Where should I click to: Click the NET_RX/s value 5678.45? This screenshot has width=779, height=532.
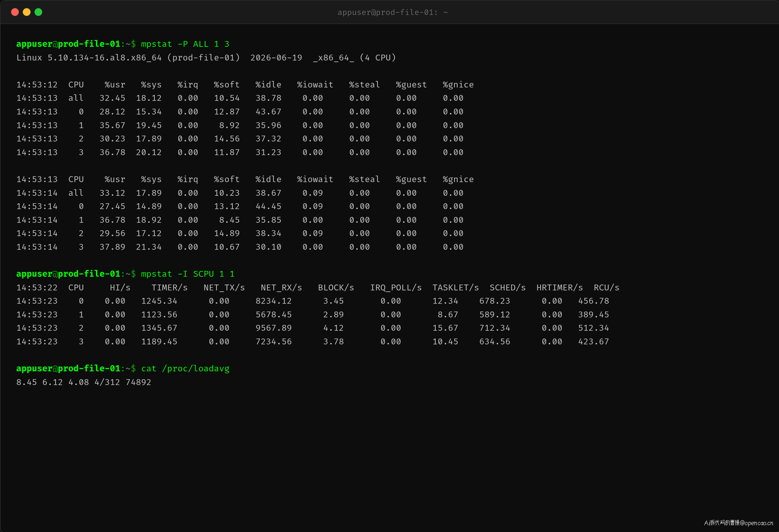click(x=273, y=315)
